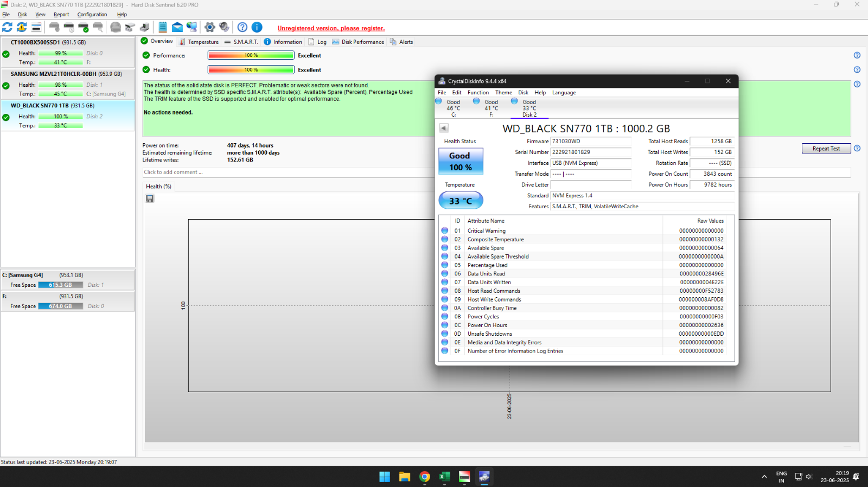Switch to the Alerts tab

point(401,42)
